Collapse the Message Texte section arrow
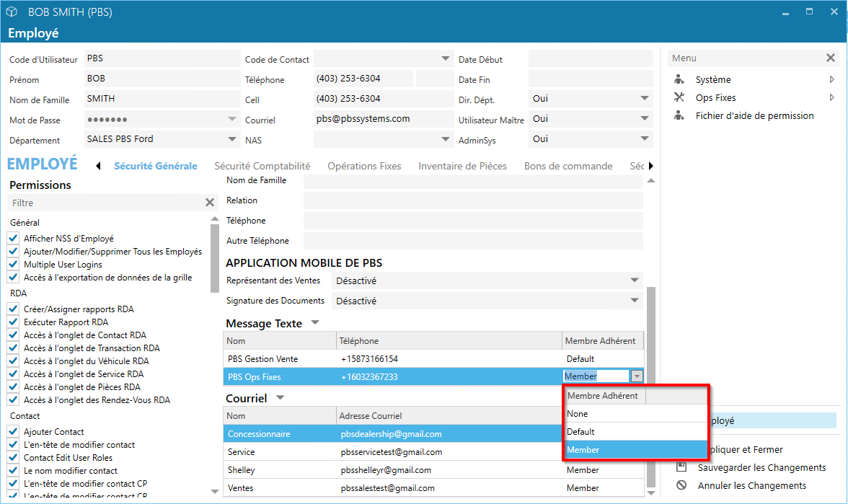Viewport: 848px width, 504px height. click(x=314, y=323)
